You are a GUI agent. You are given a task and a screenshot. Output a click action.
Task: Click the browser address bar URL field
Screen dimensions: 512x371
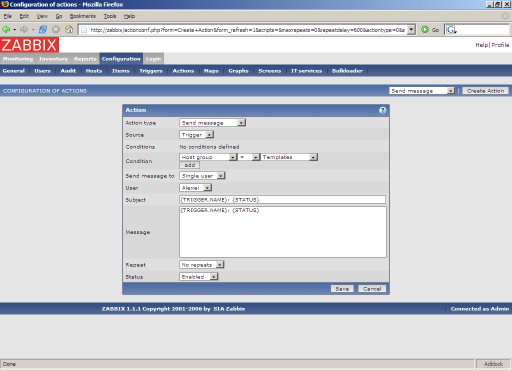pos(243,30)
